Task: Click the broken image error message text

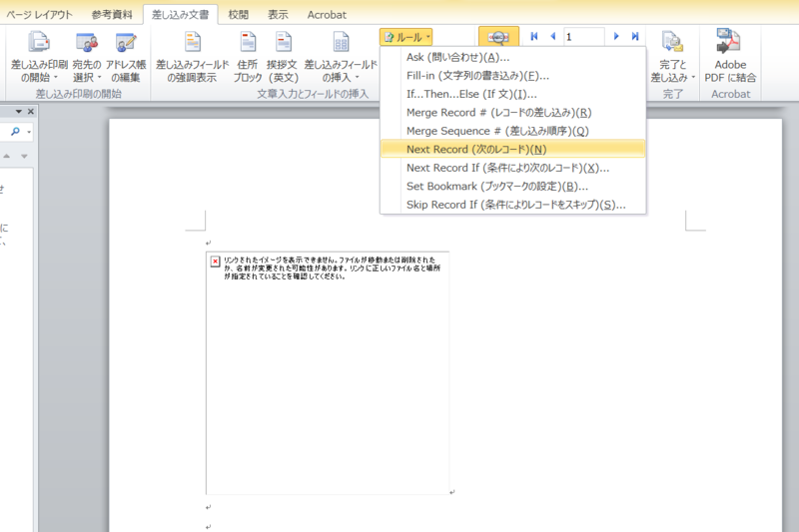Action: [332, 267]
